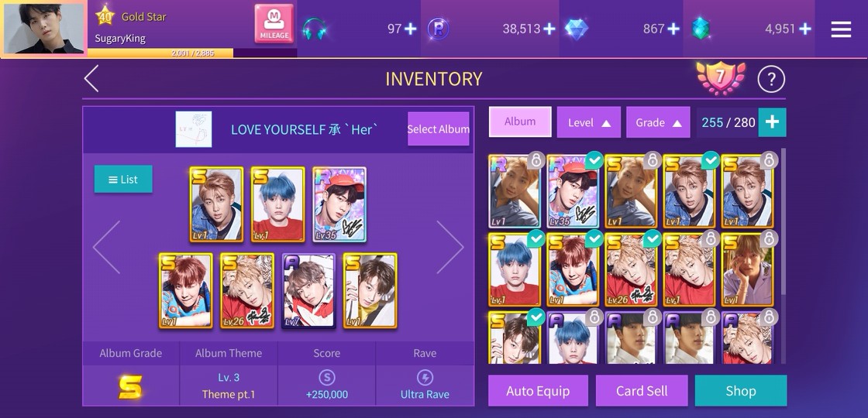Go back using the left arrow
This screenshot has height=418, width=868.
click(92, 78)
